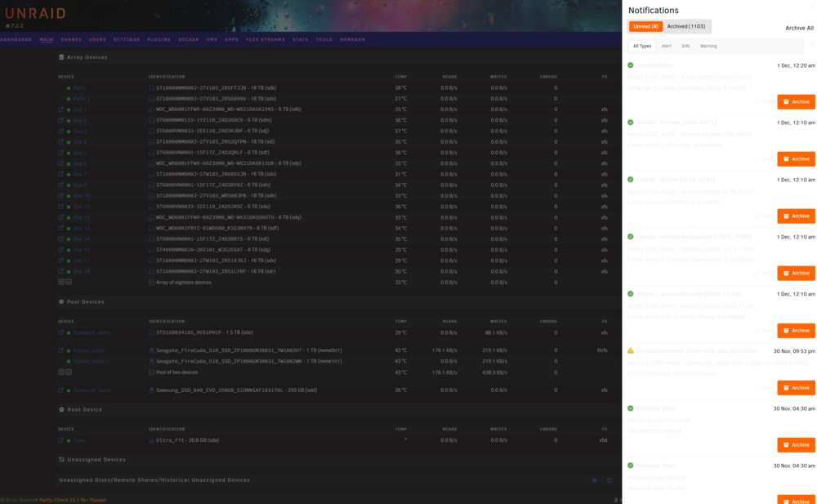Open the Docker menu item
Screen dimensions: 817x504
189,39
